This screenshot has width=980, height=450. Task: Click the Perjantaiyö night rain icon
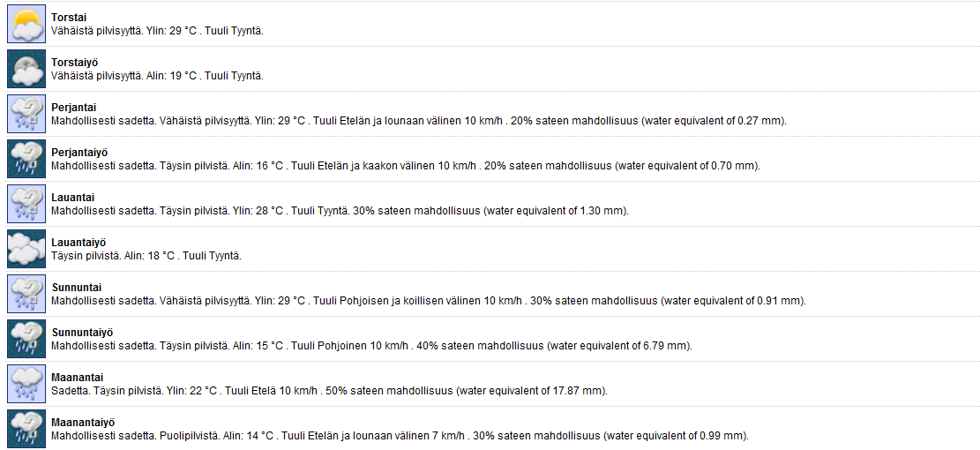point(26,159)
